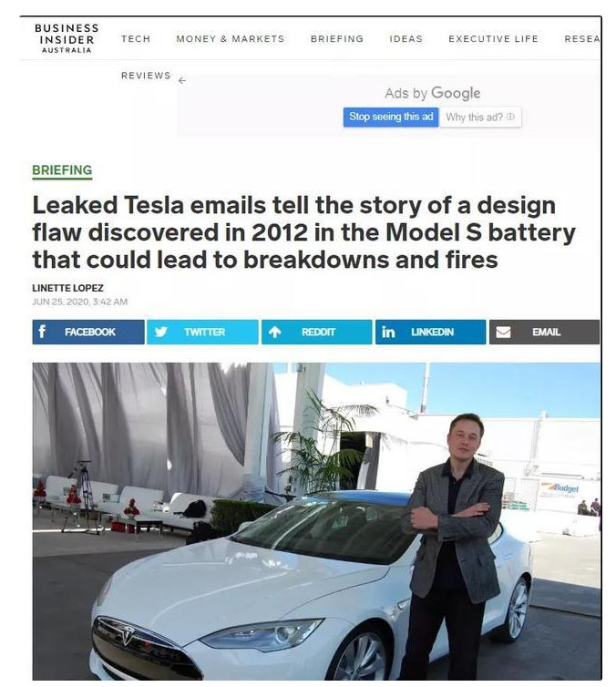Click the Twitter bird icon
The image size is (616, 687).
[x=161, y=332]
